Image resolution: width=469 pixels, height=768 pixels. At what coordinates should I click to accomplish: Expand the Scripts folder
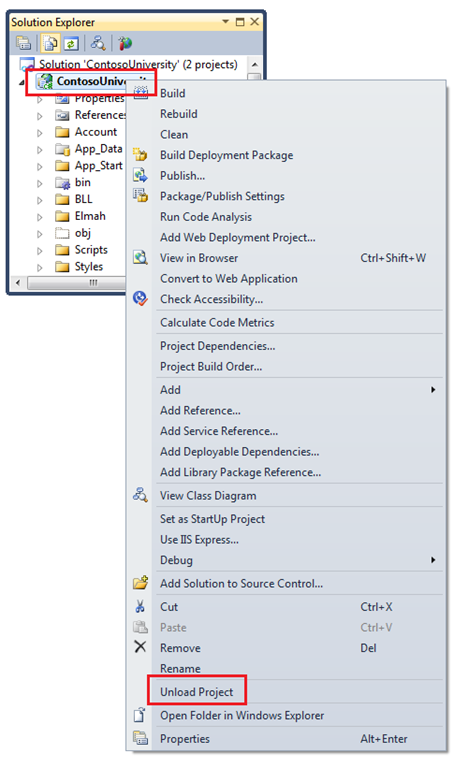coord(40,250)
